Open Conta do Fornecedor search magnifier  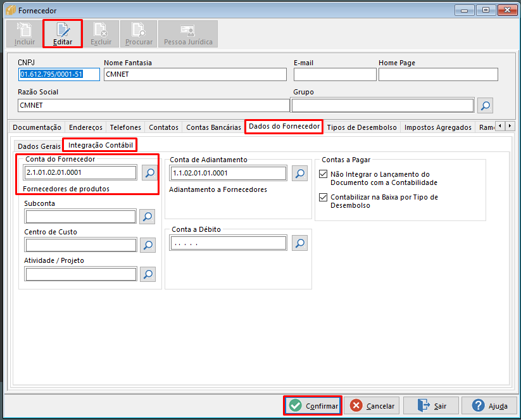(150, 173)
